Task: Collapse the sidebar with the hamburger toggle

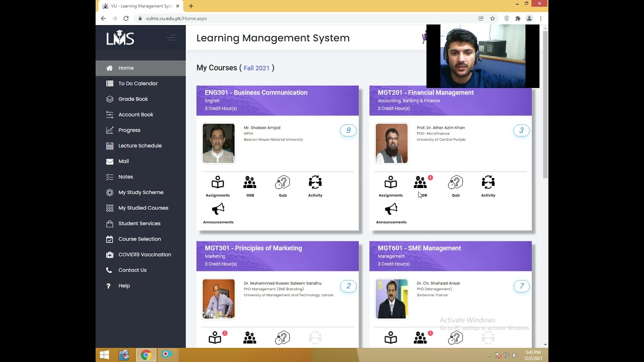Action: [x=171, y=38]
